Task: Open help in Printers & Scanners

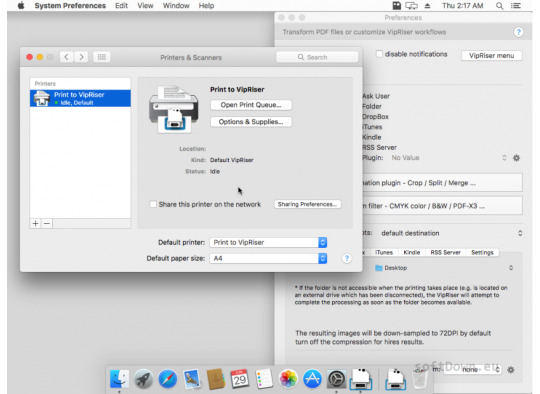Action: 347,258
